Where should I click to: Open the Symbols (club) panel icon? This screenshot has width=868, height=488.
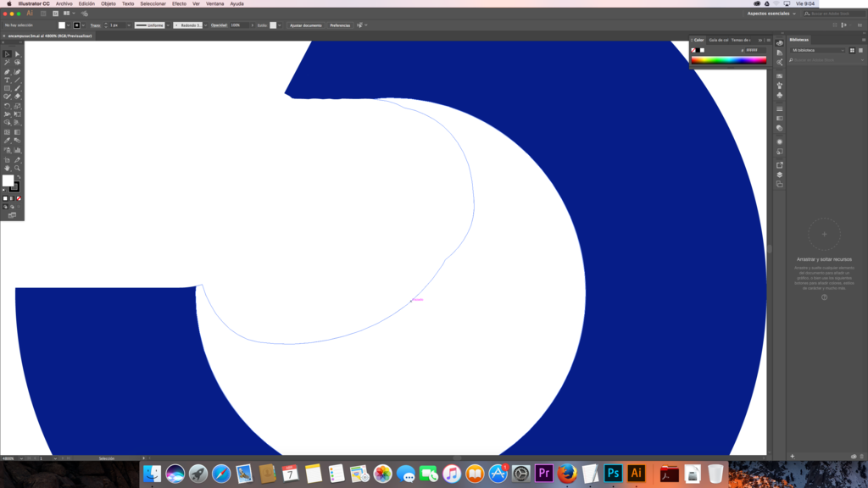tap(780, 95)
